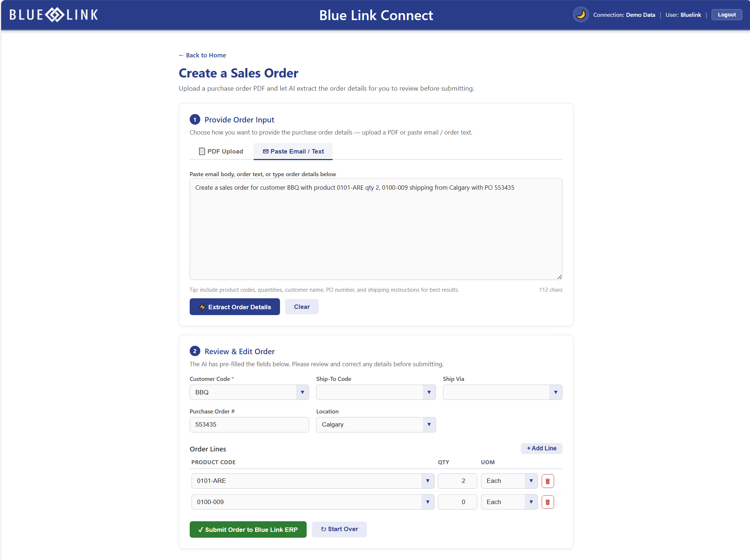Click the 'UOM' column header
Viewport: 750px width, 560px height.
488,462
